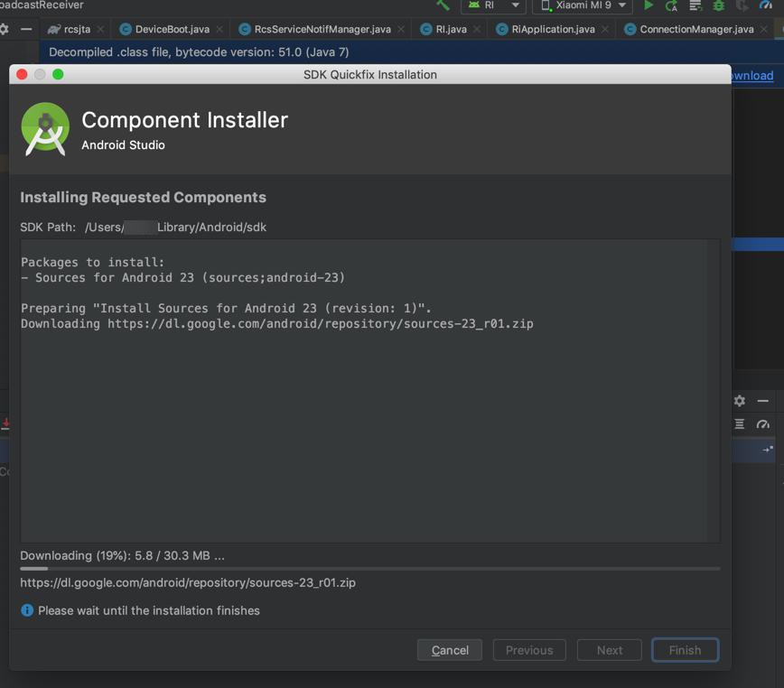Click the SDK Path text
This screenshot has height=688, width=784.
[x=143, y=228]
